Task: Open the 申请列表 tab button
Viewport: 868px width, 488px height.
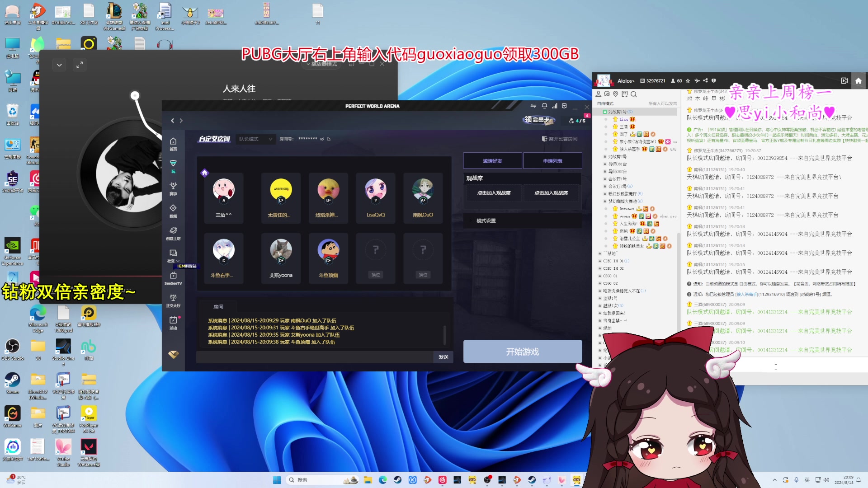Action: pos(552,161)
